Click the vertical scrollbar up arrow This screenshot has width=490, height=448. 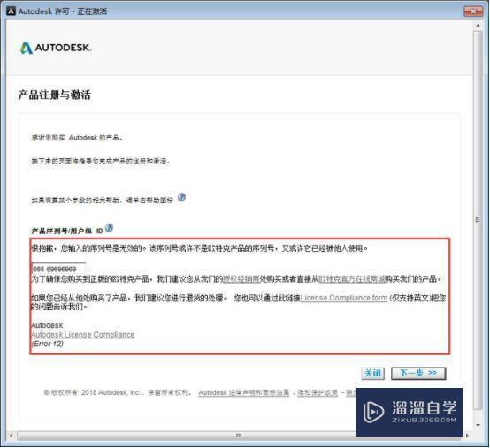point(478,25)
